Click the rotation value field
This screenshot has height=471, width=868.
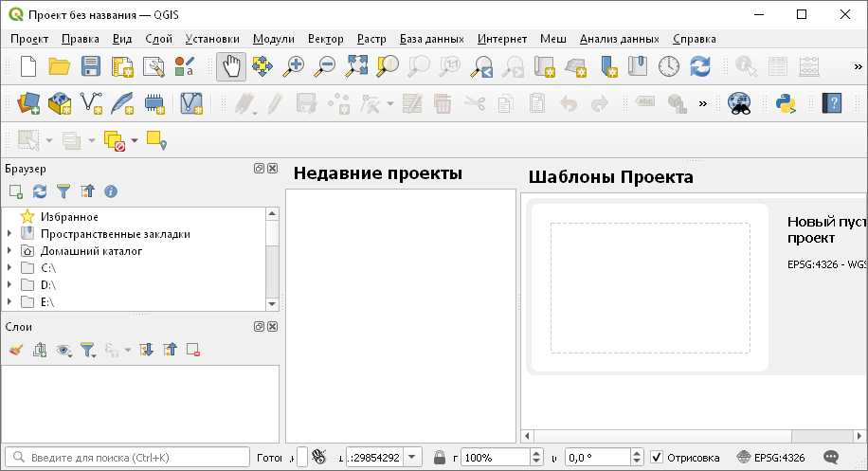(x=597, y=457)
